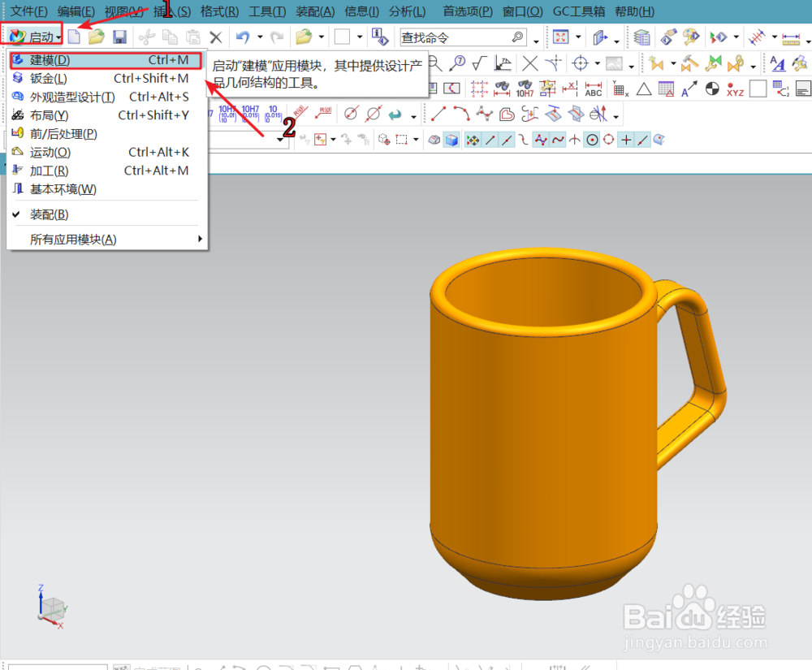Viewport: 812px width, 670px height.
Task: Choose 运动(O) motion module
Action: (107, 152)
